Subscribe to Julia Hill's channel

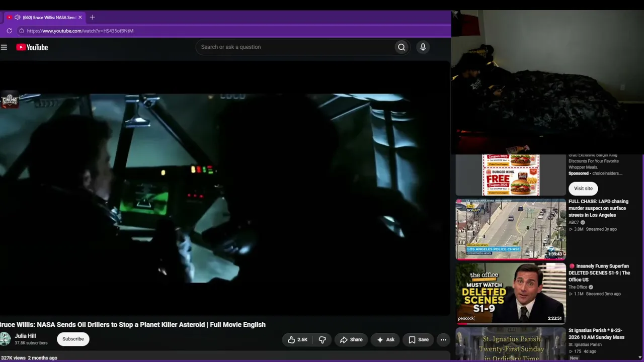click(x=73, y=339)
